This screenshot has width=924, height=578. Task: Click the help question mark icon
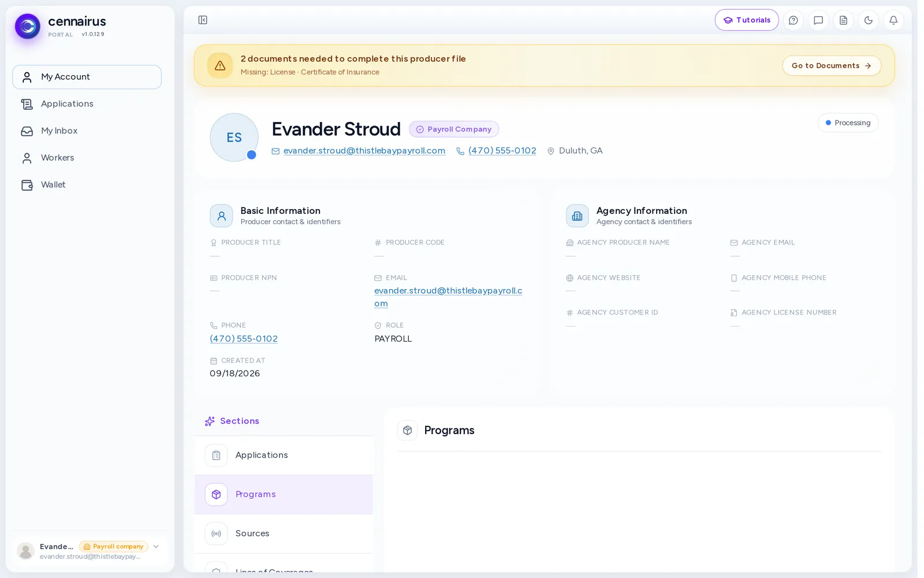(793, 20)
